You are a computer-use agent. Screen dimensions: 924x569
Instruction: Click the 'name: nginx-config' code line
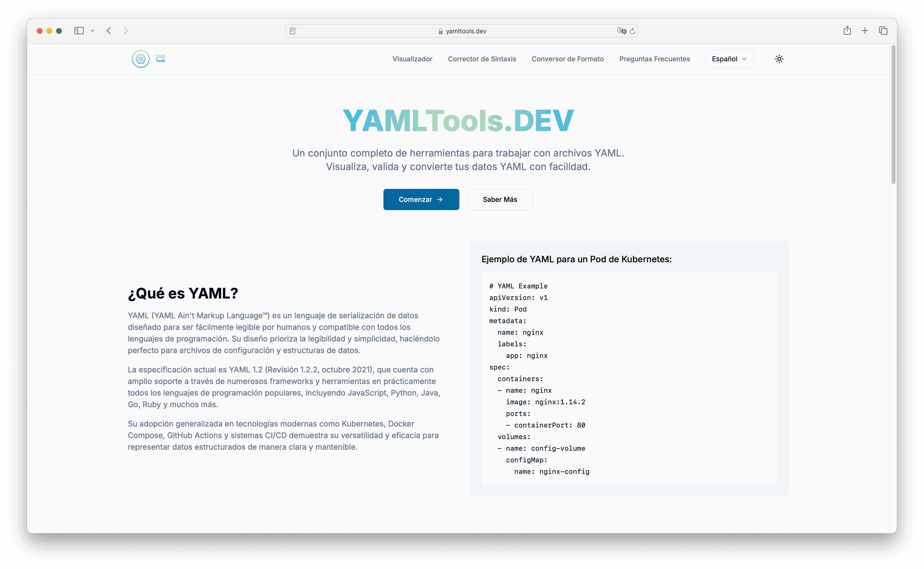[x=552, y=471]
